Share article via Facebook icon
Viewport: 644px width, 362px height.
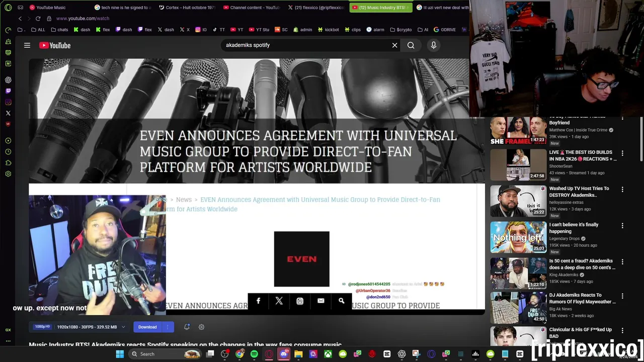[x=258, y=301]
